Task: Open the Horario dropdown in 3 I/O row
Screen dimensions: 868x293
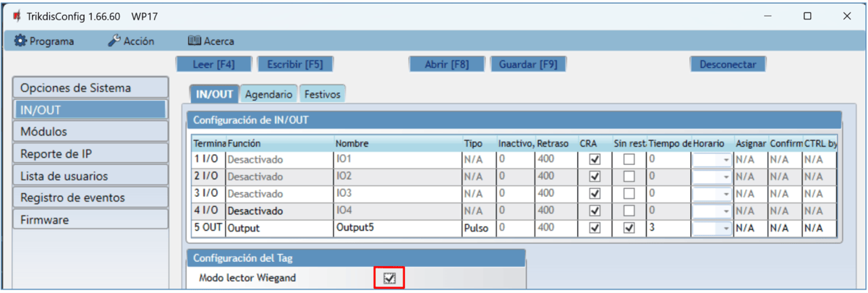Action: [x=726, y=194]
